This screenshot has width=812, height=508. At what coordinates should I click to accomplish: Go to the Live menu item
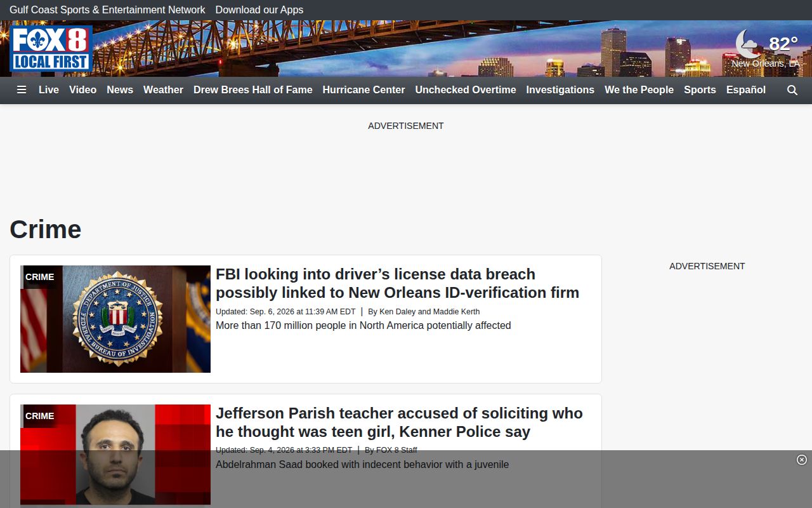[49, 90]
